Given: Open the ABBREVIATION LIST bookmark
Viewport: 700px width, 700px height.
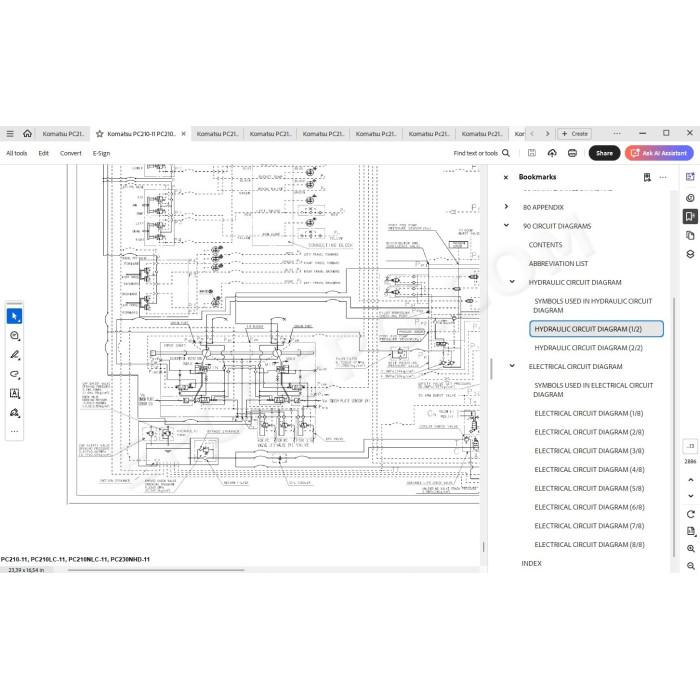Looking at the screenshot, I should 558,263.
